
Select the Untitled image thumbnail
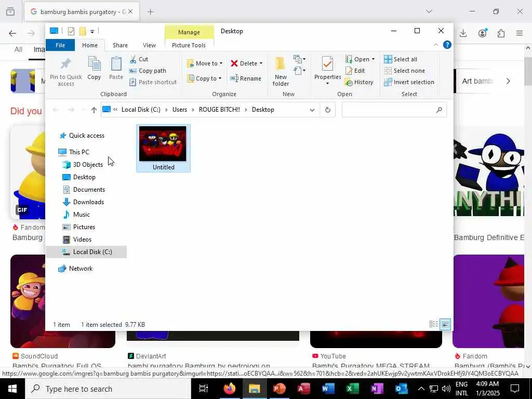point(163,148)
